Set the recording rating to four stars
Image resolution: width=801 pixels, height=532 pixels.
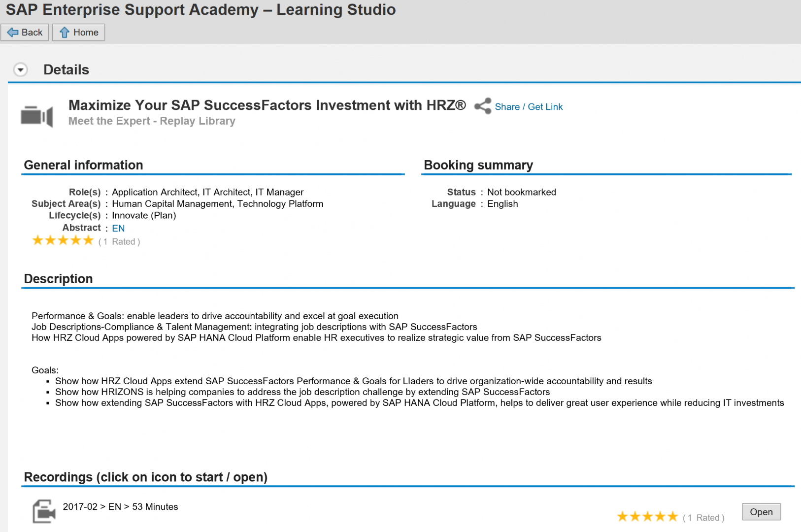[x=659, y=516]
